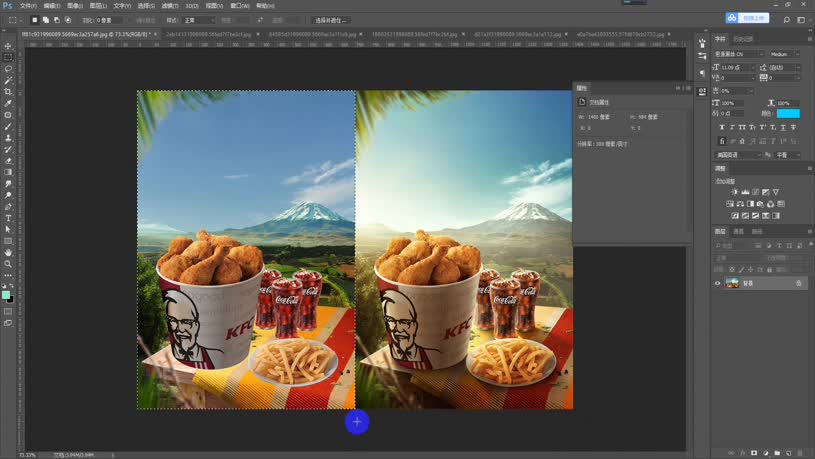Add a Color Balance adjustment
This screenshot has height=459, width=815.
[x=740, y=204]
